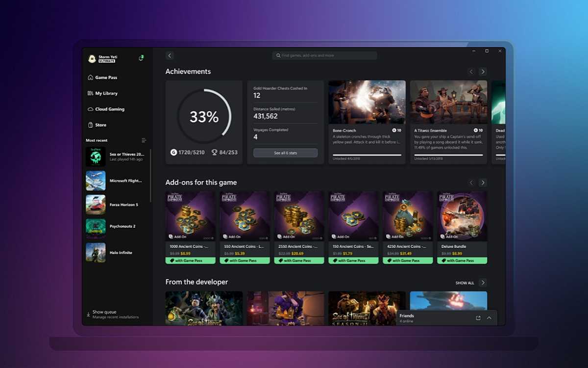
Task: Open Cloud Gaming in the sidebar
Action: tap(106, 109)
